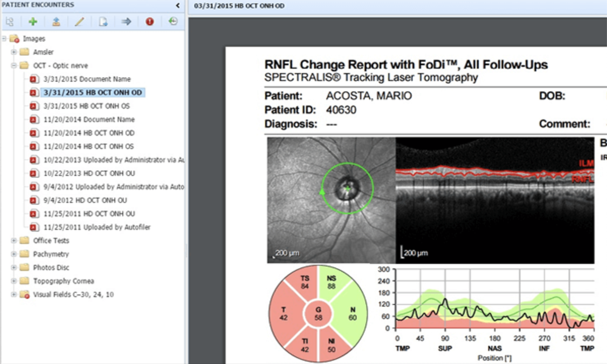Click the green plus Add icon
The height and width of the screenshot is (364, 607).
[x=33, y=22]
